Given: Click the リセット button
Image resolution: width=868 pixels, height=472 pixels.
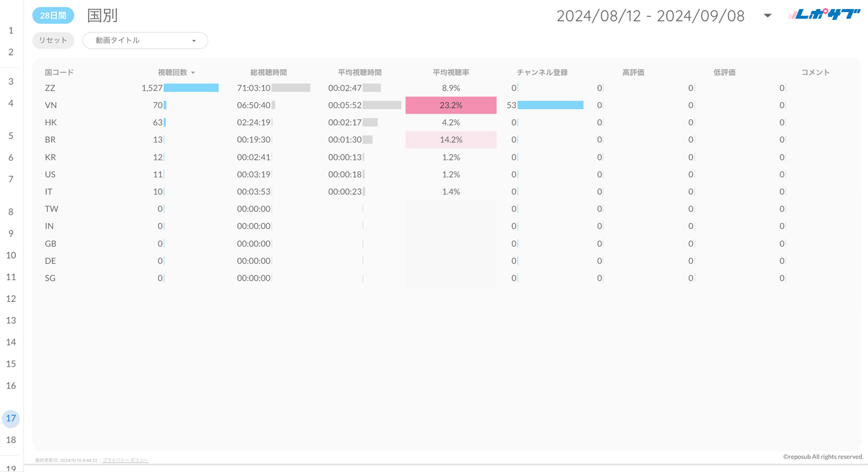Looking at the screenshot, I should coord(53,40).
